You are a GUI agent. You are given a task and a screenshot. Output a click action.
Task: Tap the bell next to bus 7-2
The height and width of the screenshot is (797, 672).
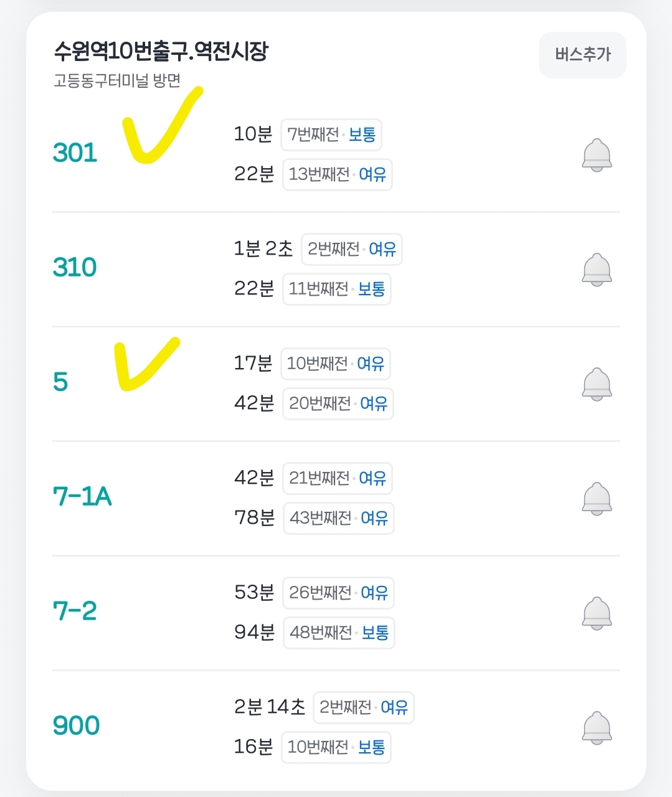coord(597,613)
